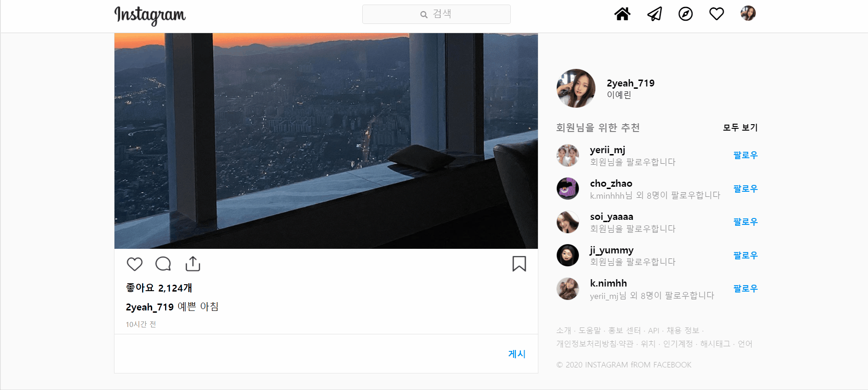The height and width of the screenshot is (390, 868).
Task: Open profile avatar in top navigation
Action: click(x=748, y=13)
